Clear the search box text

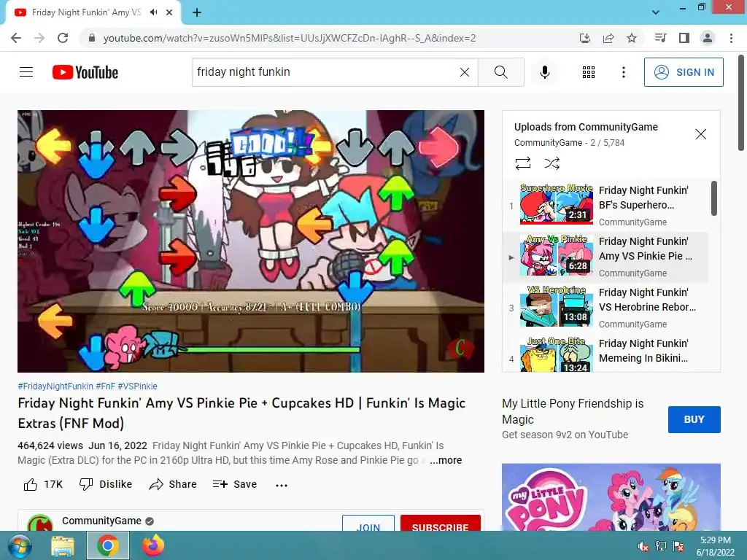[x=465, y=72]
